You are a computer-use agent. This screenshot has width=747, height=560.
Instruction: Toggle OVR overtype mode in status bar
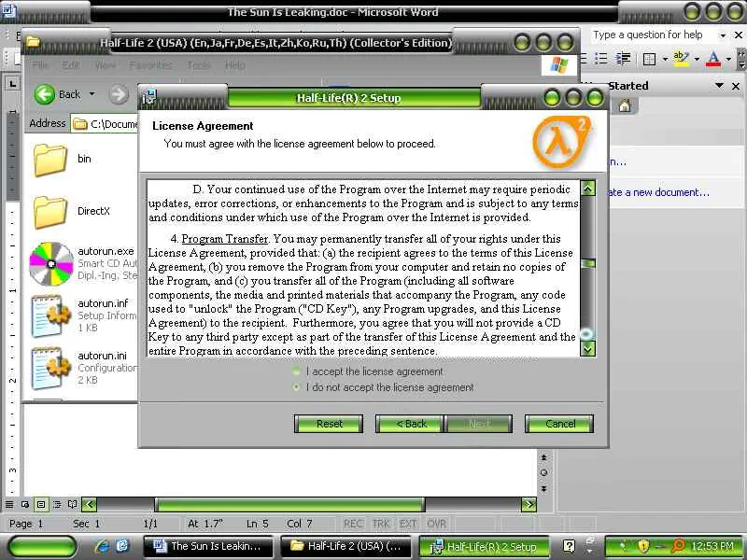(x=437, y=524)
